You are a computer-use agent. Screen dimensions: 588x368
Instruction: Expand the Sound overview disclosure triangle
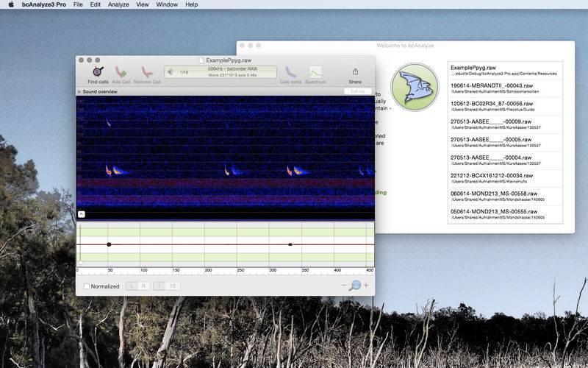click(x=79, y=92)
